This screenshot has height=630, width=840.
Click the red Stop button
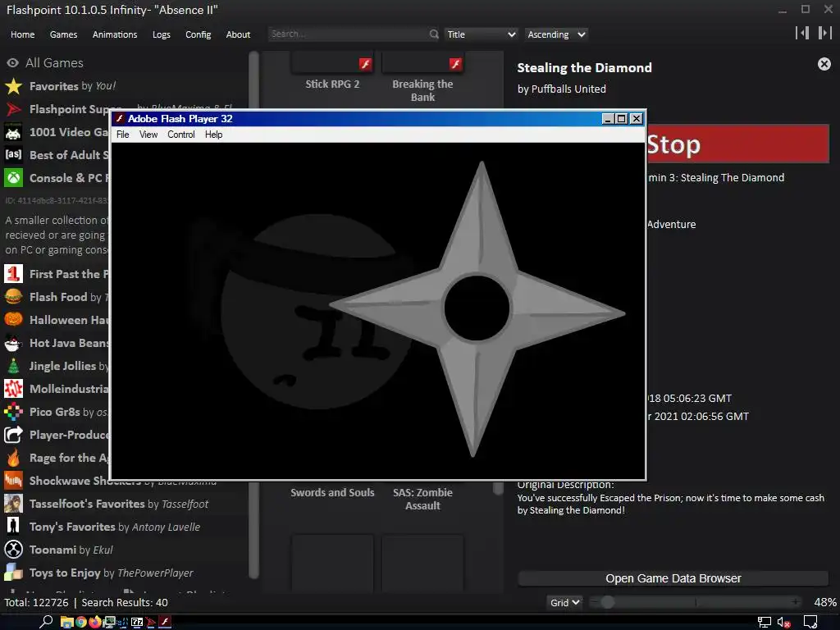(x=738, y=144)
